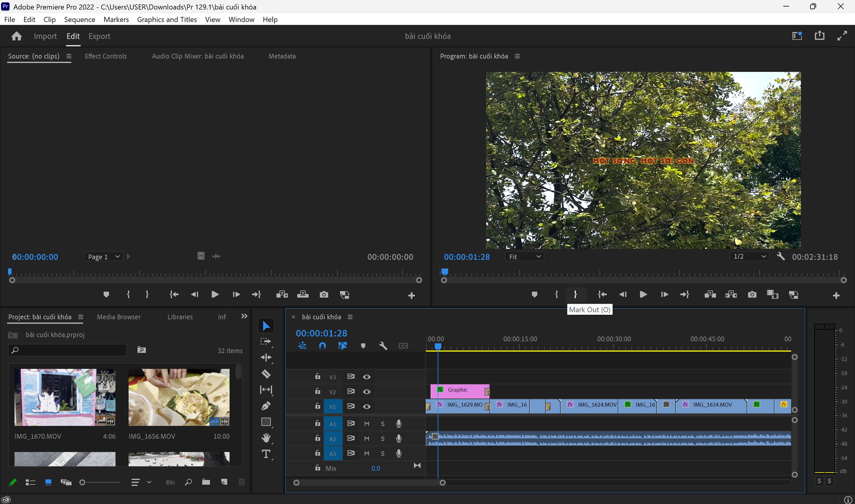Play the Program monitor
This screenshot has height=504, width=855.
point(643,294)
